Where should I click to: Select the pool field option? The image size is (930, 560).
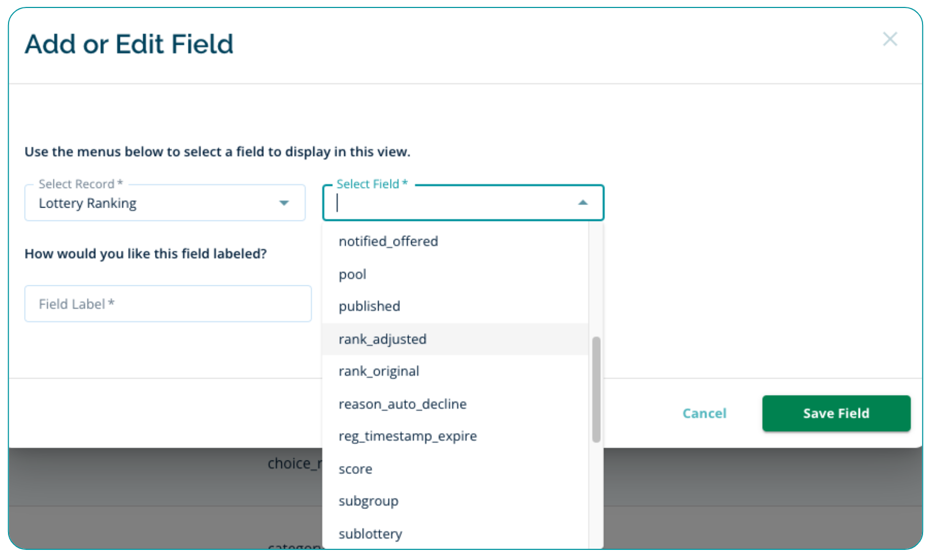click(x=353, y=274)
